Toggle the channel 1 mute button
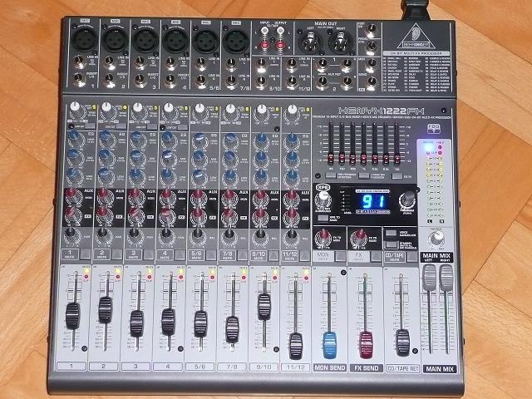Image resolution: width=532 pixels, height=399 pixels. coord(85,254)
